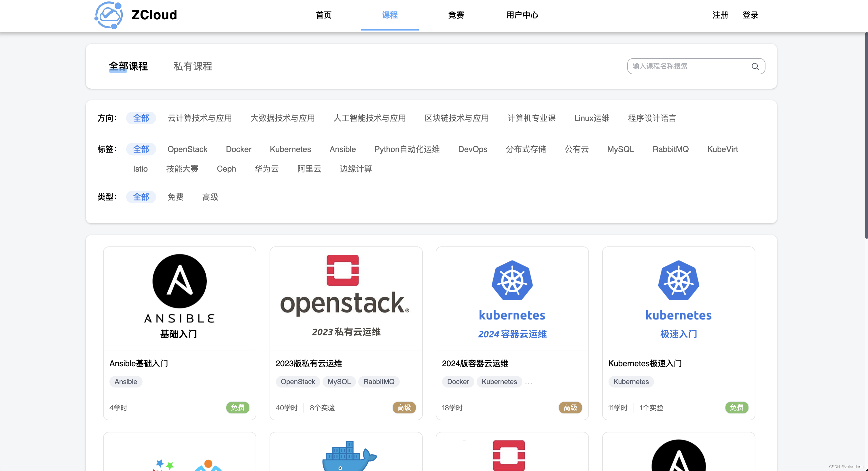Filter type by 免费

click(x=175, y=197)
